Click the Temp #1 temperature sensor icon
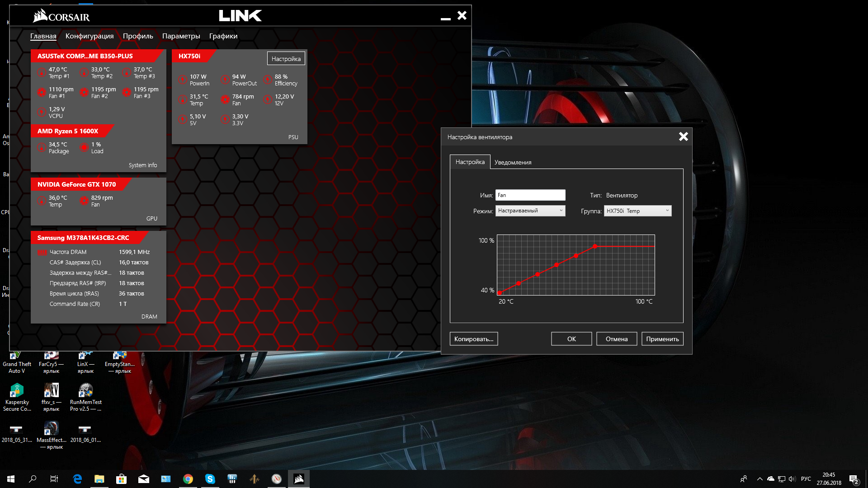868x488 pixels. coord(41,72)
